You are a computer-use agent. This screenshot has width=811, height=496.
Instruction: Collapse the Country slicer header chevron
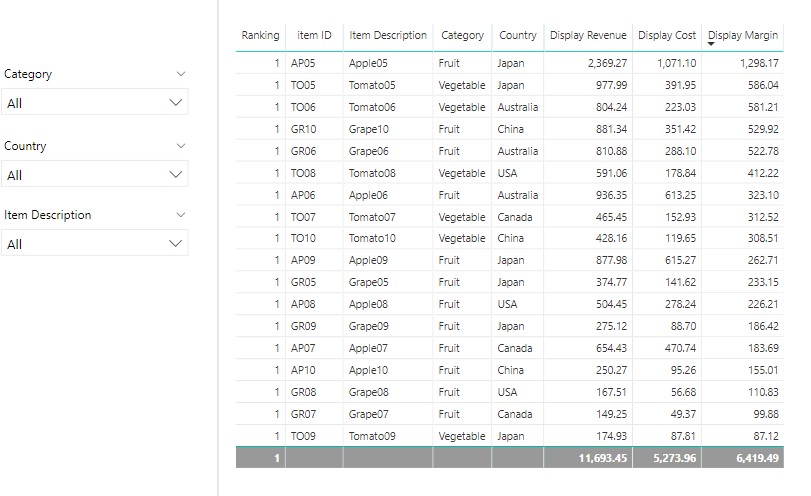(181, 146)
